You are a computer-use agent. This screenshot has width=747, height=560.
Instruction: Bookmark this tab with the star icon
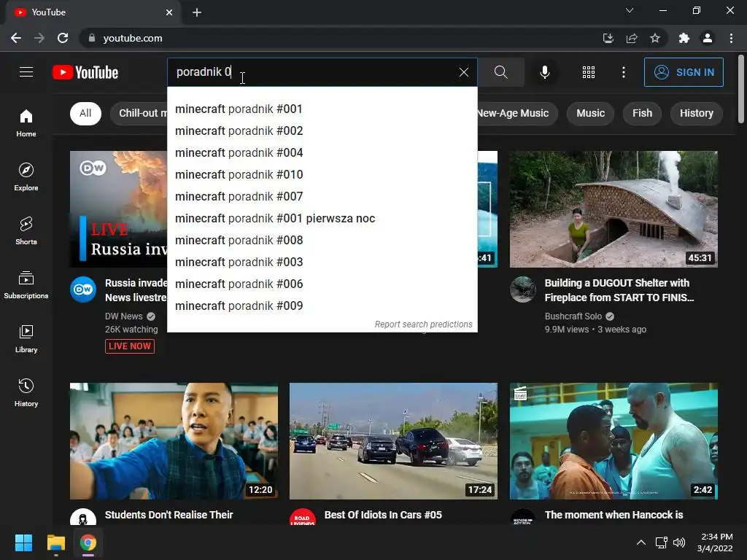655,38
